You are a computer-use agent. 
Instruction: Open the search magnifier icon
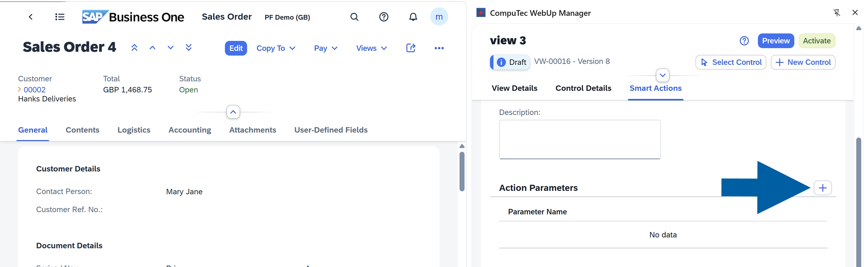pyautogui.click(x=354, y=17)
